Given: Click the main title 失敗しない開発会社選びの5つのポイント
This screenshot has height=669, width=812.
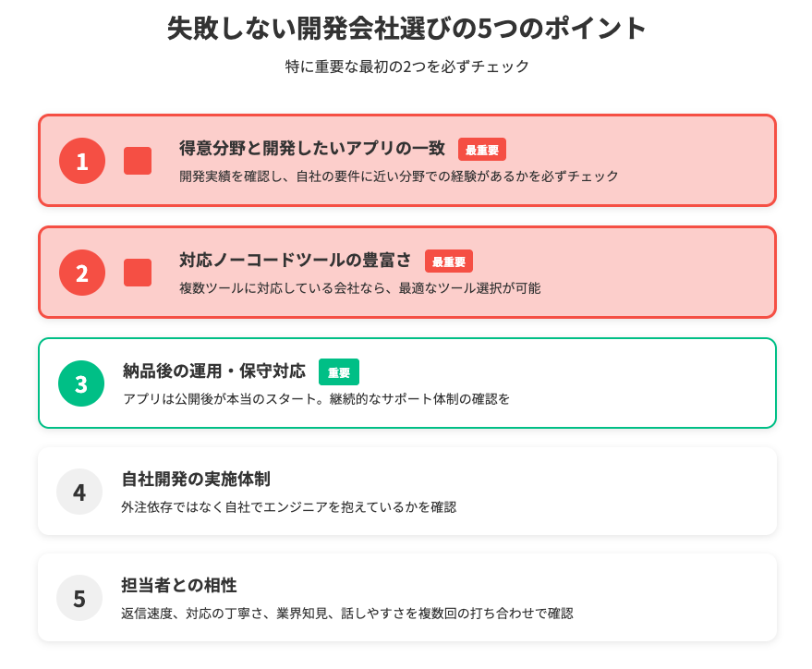Looking at the screenshot, I should (406, 28).
